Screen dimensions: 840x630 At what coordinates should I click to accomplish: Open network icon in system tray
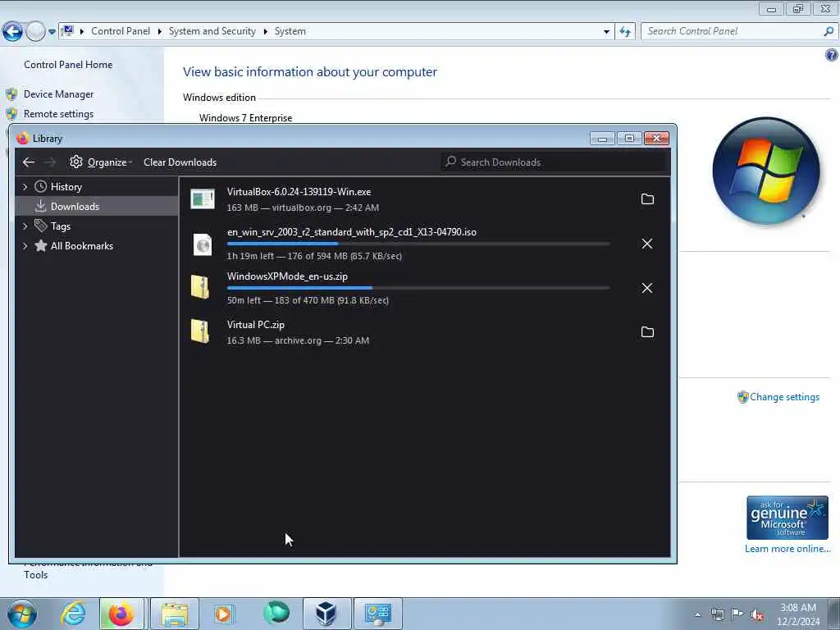click(717, 614)
